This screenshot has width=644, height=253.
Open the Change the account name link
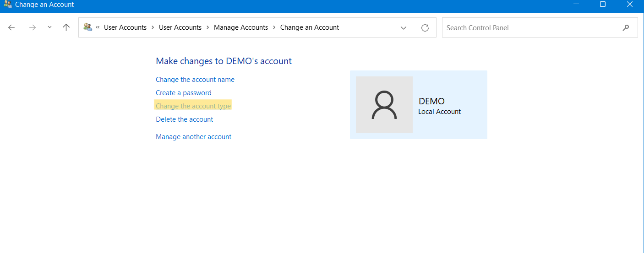195,80
